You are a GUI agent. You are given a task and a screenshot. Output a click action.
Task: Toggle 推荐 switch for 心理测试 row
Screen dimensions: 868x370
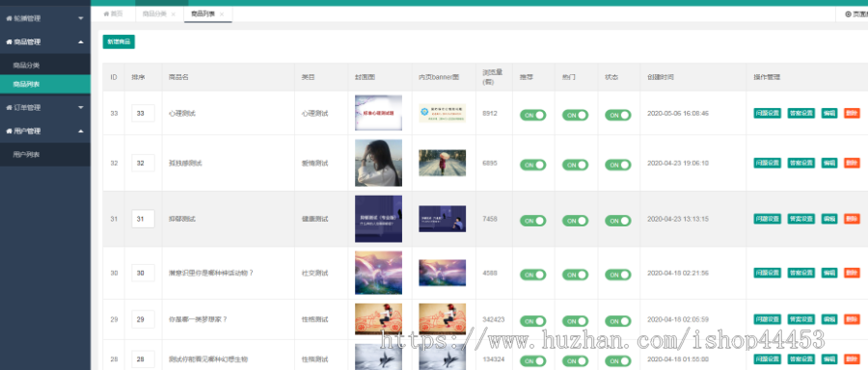532,115
